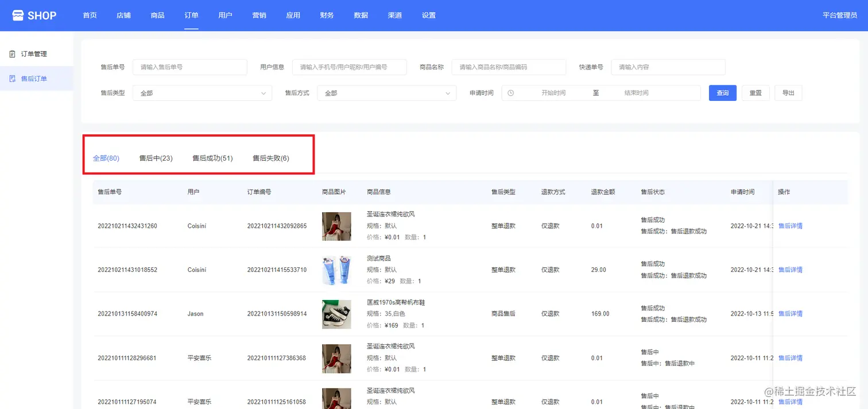Image resolution: width=868 pixels, height=409 pixels.
Task: Click product name 测试商品
Action: click(379, 258)
